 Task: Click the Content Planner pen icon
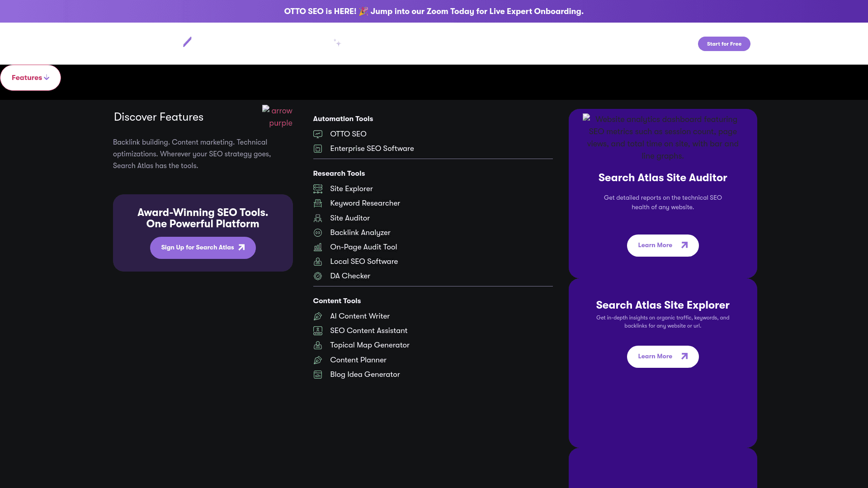coord(318,360)
